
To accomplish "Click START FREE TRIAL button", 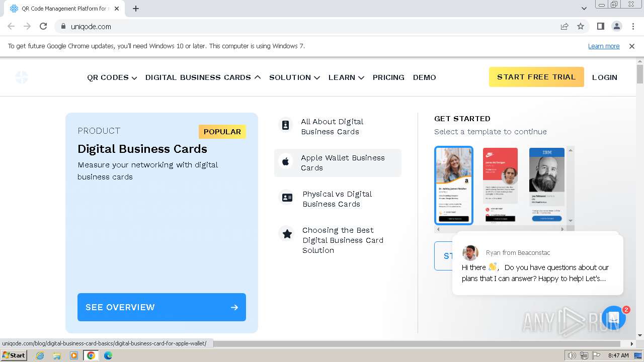I will tap(536, 77).
